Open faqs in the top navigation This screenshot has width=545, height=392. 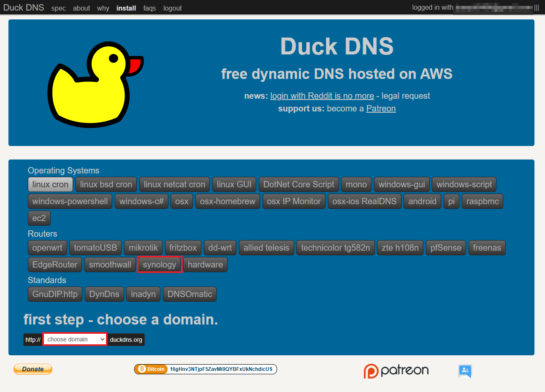pyautogui.click(x=149, y=8)
